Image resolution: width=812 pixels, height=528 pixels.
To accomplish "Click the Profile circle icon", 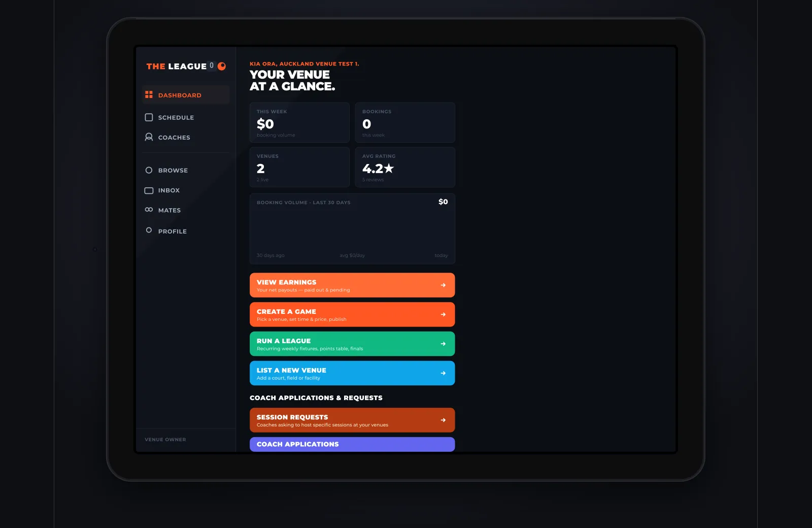I will 149,230.
